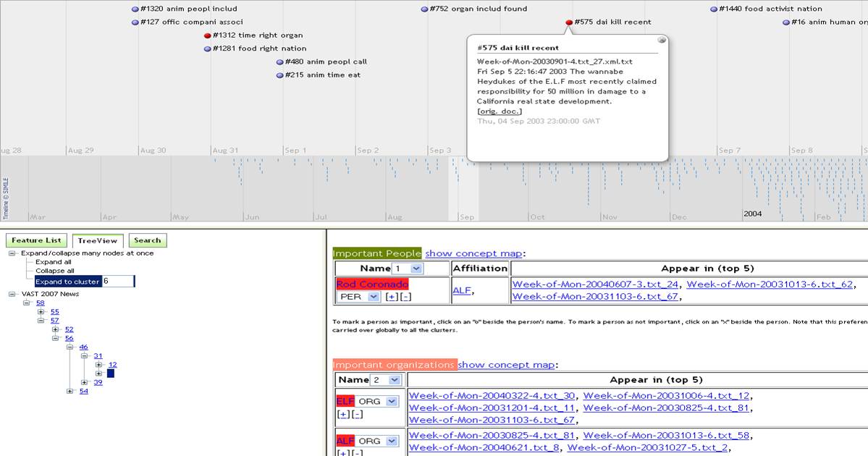Screen dimensions: 868x456
Task: Click the red marker for #1312 time right organ
Action: tap(208, 35)
